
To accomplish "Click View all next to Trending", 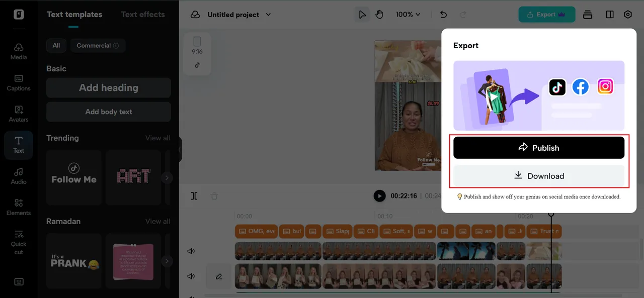I will 157,138.
